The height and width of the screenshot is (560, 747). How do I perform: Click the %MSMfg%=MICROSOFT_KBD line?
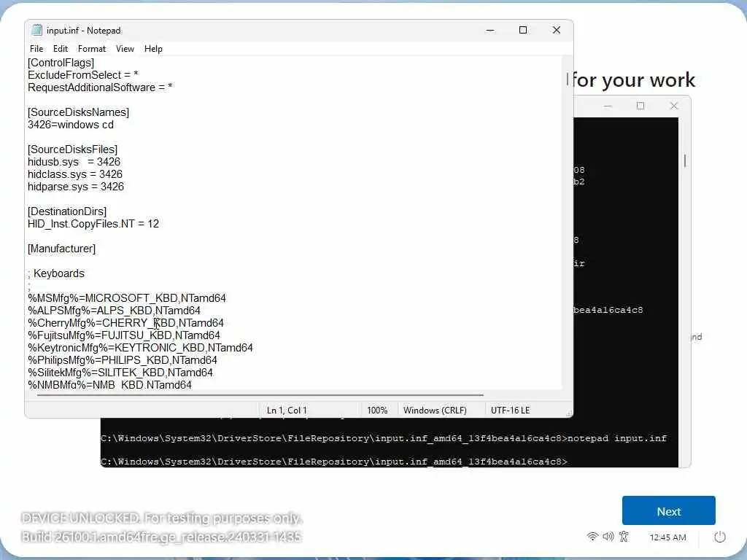[127, 298]
